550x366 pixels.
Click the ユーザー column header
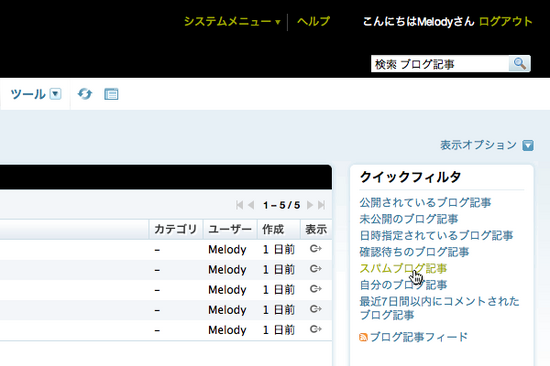click(230, 229)
